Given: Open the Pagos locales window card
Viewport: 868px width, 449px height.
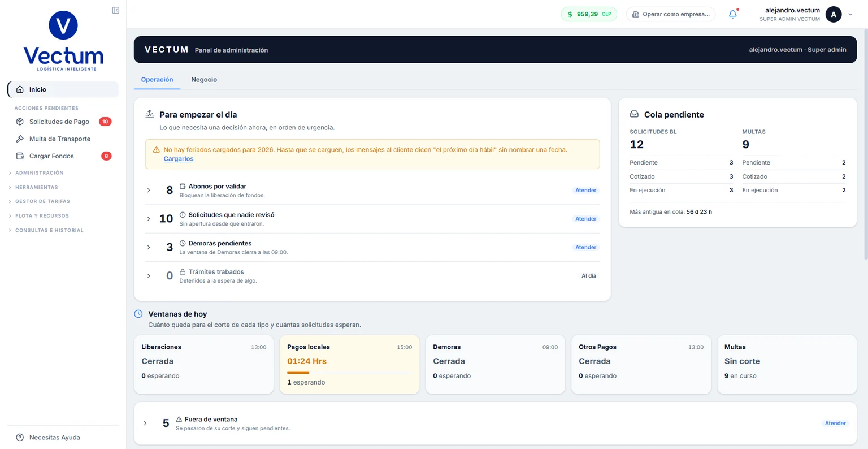Looking at the screenshot, I should [350, 365].
